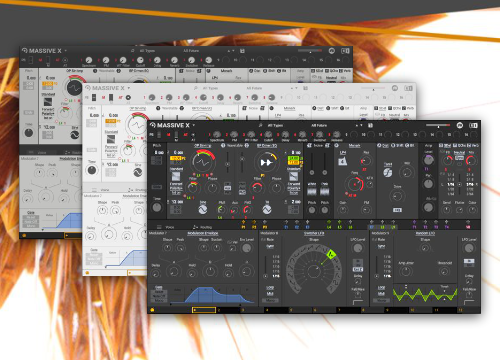
Task: Click Modulation Envelope label in front window
Action: tap(203, 233)
